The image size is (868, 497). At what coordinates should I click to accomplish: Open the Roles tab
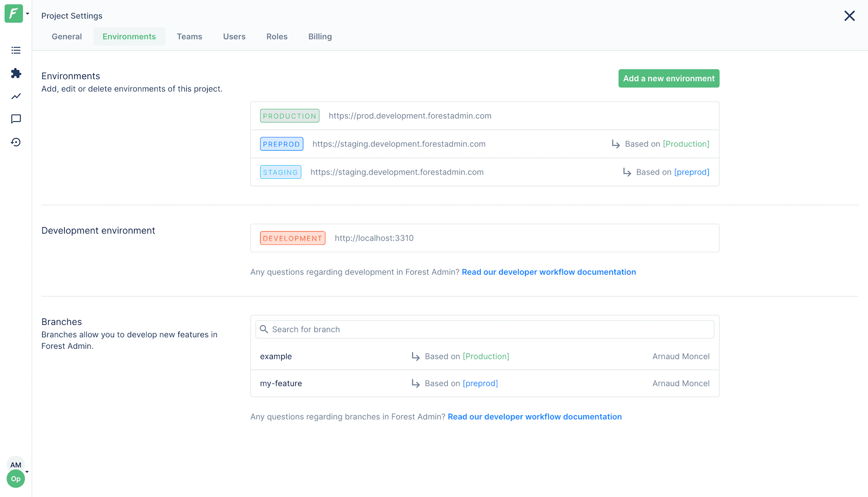[x=277, y=36]
